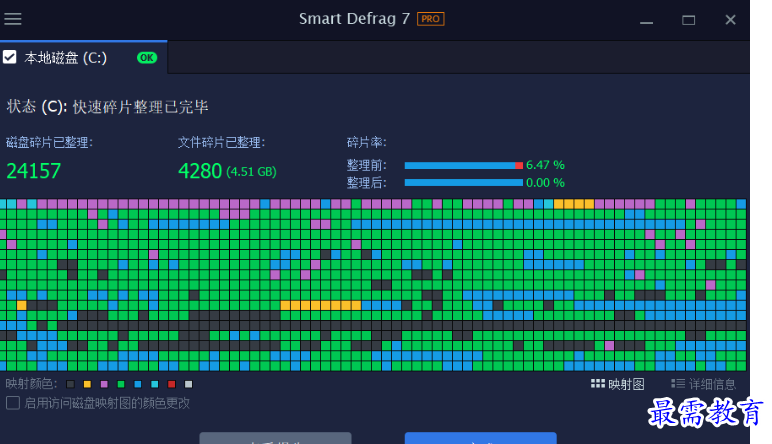Image resolution: width=772 pixels, height=444 pixels.
Task: Pick the green map color swatch
Action: (x=121, y=384)
